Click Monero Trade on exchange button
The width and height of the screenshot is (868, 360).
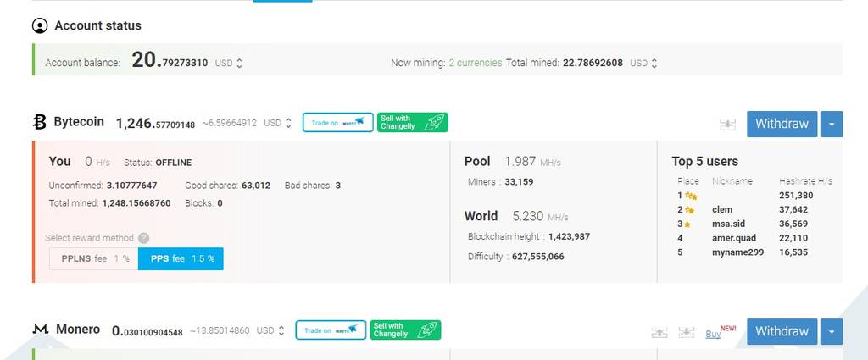pos(331,330)
